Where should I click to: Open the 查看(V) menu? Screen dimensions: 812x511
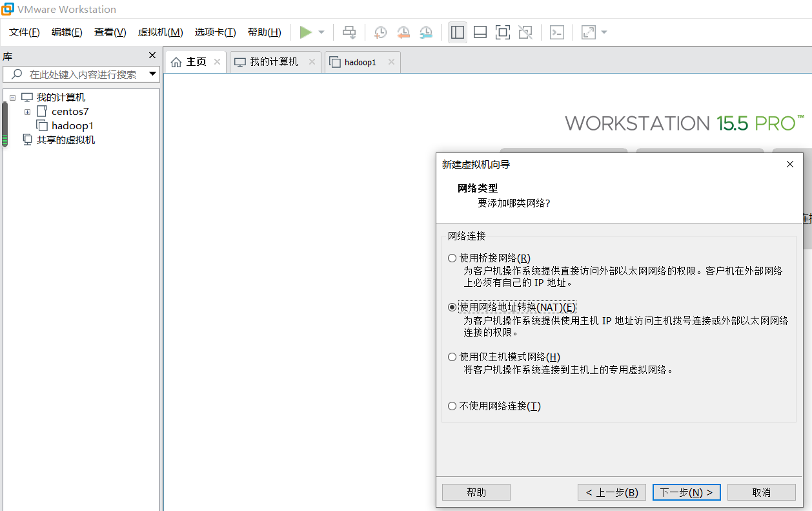[x=110, y=32]
